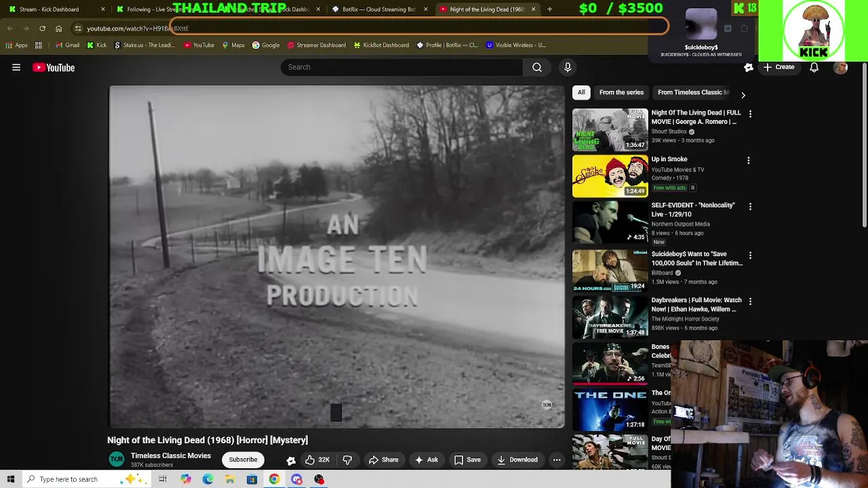Open the YouTube guide hamburger menu
Image resolution: width=868 pixels, height=488 pixels.
16,67
